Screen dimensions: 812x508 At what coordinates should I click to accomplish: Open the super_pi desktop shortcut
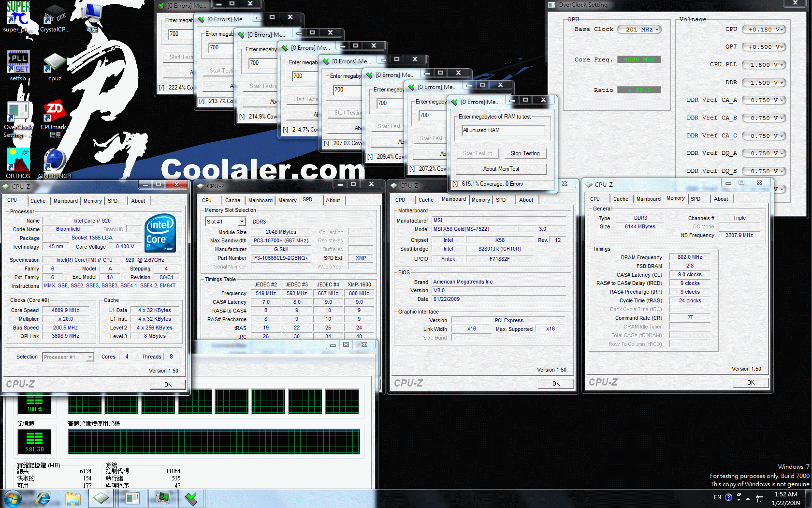(18, 17)
